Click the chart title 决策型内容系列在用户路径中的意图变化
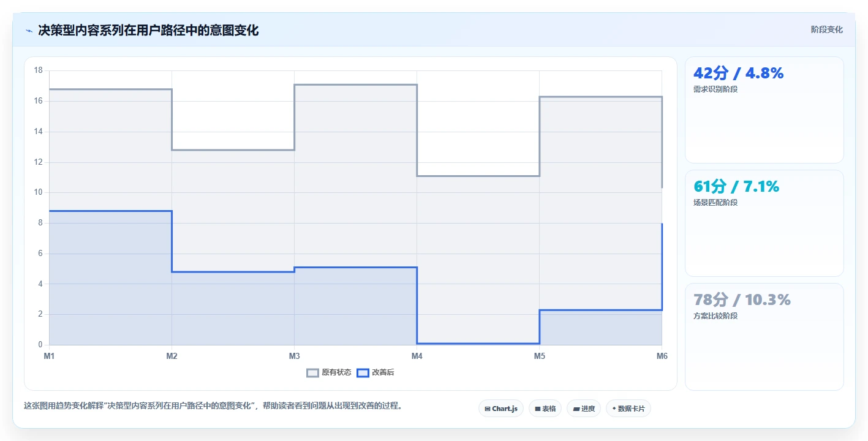 pyautogui.click(x=148, y=31)
